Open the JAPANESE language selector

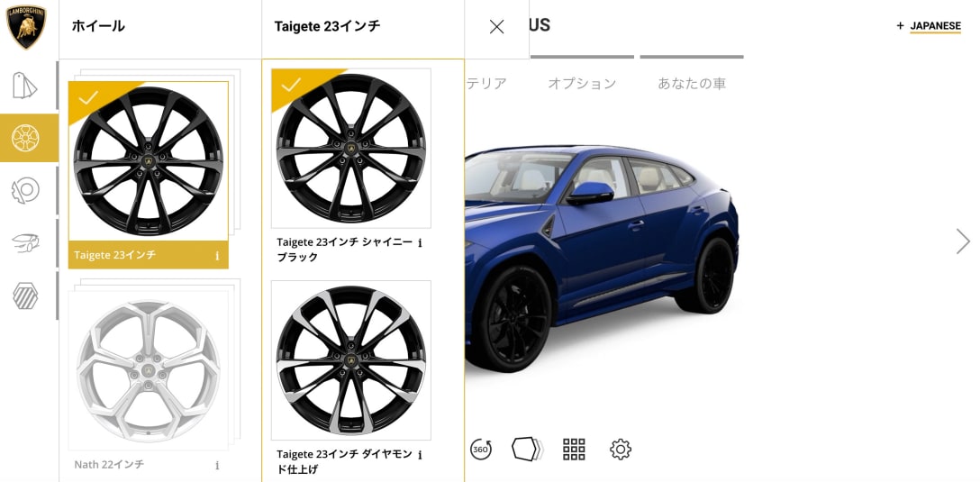[929, 26]
